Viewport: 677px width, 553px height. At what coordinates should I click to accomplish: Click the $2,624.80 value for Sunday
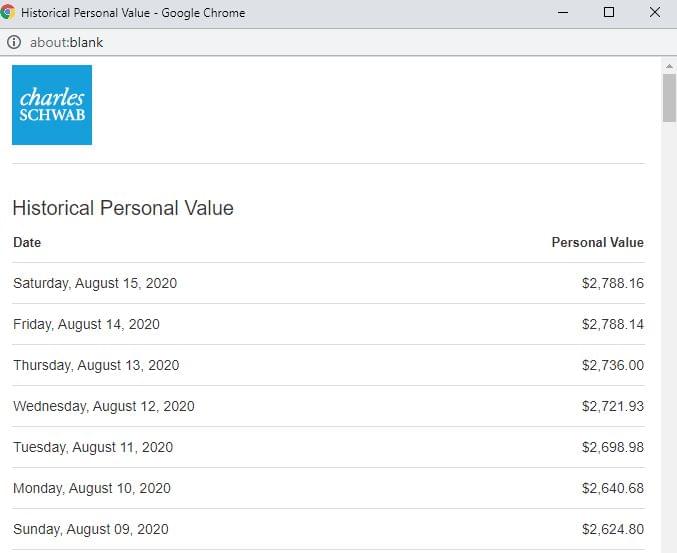coord(612,530)
